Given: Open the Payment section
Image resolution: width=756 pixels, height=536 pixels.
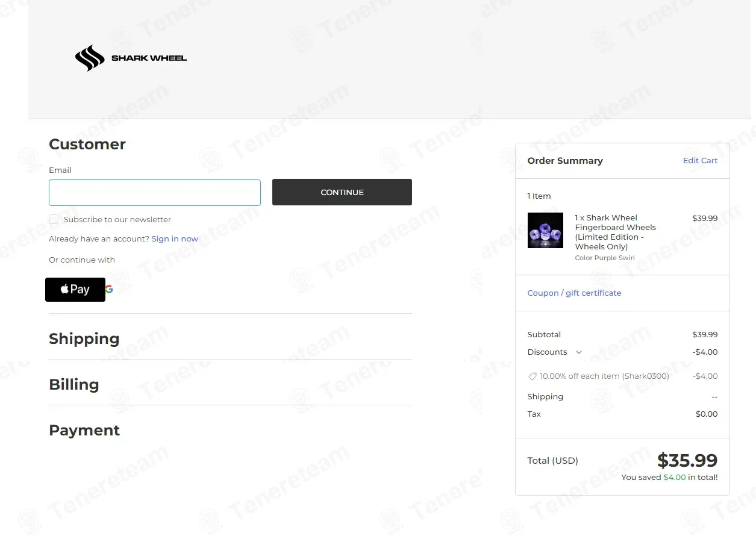Looking at the screenshot, I should click(x=84, y=430).
